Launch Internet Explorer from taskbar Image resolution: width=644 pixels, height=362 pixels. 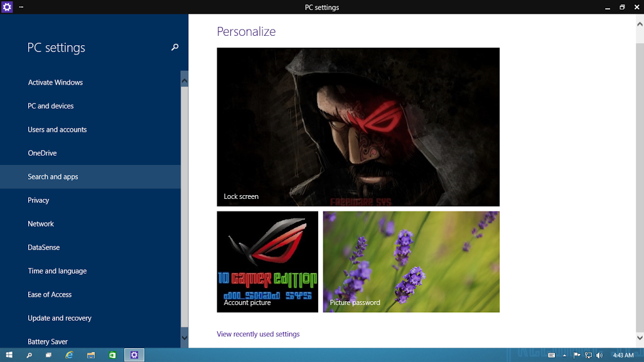click(70, 355)
